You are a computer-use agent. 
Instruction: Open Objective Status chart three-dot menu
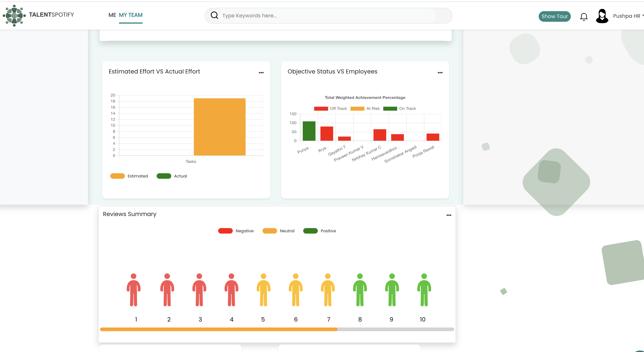pos(440,73)
